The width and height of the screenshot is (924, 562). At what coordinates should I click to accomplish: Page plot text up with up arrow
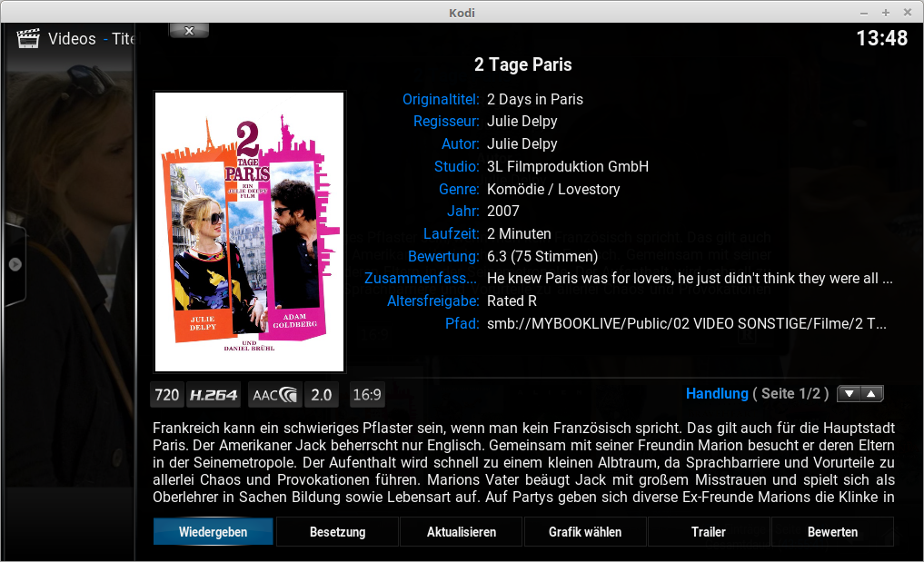click(871, 393)
